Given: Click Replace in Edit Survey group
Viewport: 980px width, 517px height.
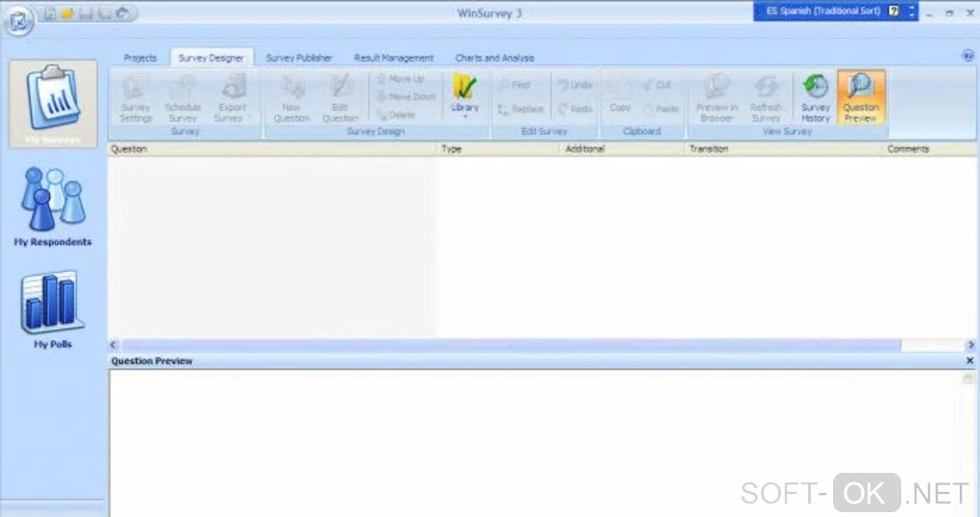Looking at the screenshot, I should coord(521,109).
